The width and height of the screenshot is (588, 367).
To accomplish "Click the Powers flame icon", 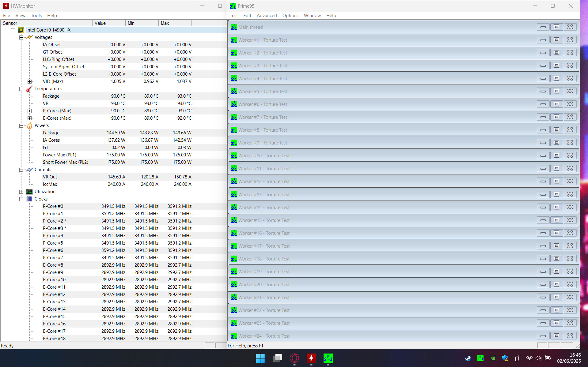I will coord(29,125).
